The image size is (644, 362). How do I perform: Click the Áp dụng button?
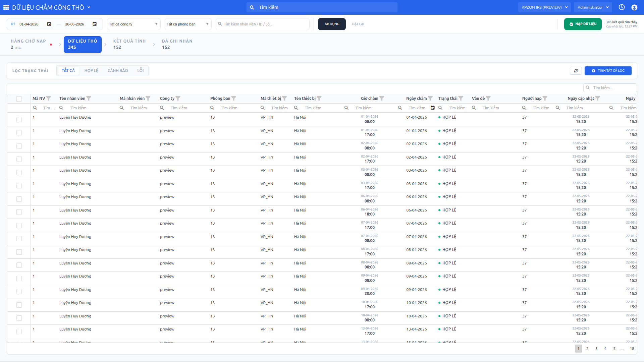coord(332,24)
